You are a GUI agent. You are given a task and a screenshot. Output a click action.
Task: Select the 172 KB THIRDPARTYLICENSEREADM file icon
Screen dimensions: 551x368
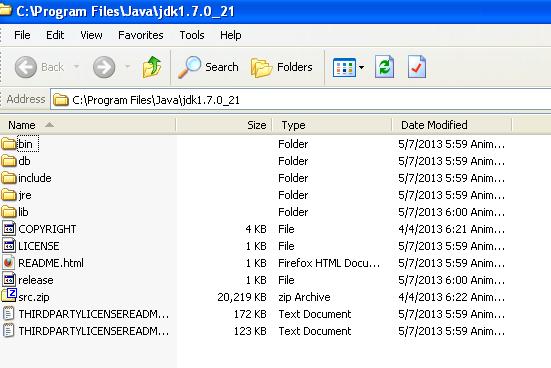tap(9, 314)
